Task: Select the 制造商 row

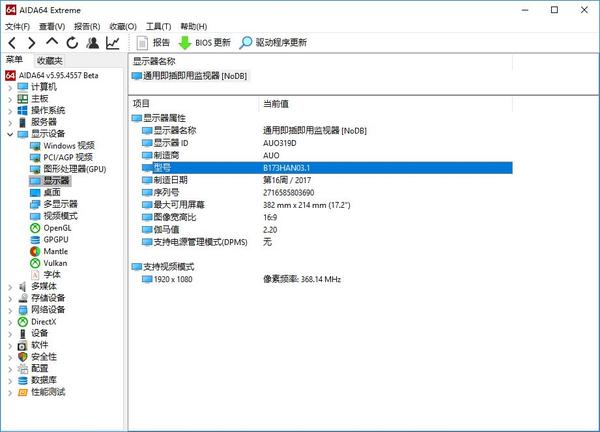Action: coord(327,155)
